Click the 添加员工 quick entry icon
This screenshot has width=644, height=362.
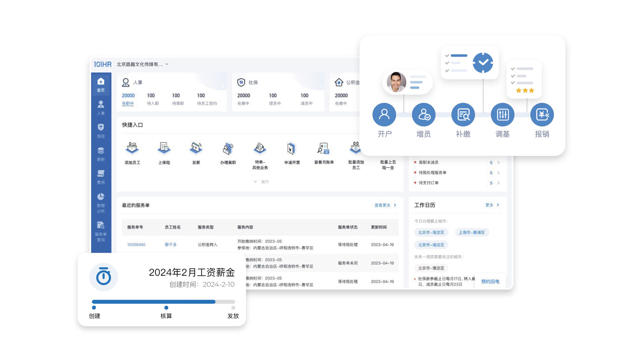[132, 148]
